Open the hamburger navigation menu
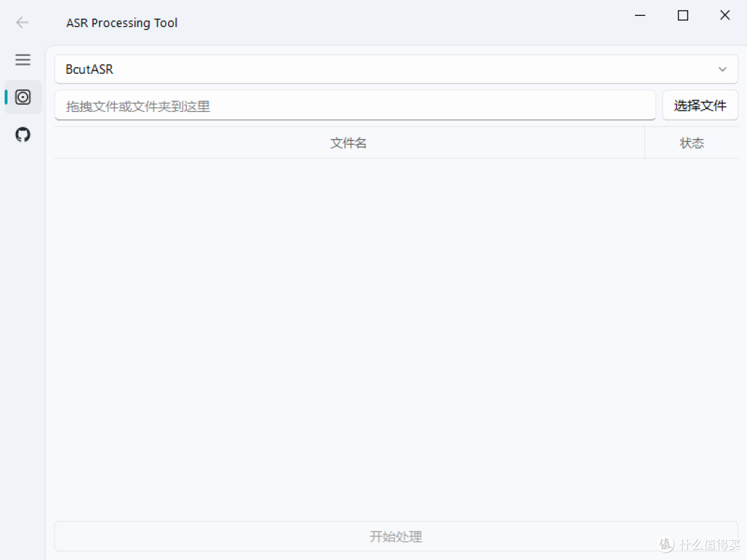Screen dimensions: 747x560 pyautogui.click(x=23, y=59)
